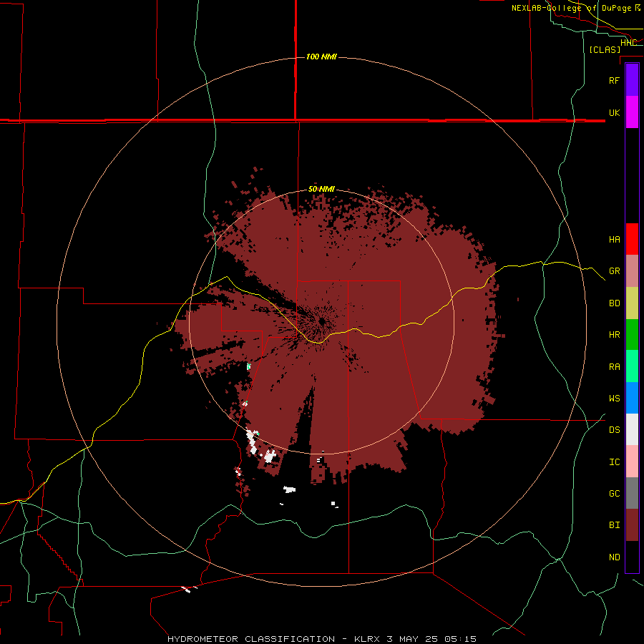Select the salmon GR legend swatch
The width and height of the screenshot is (644, 644).
pos(632,271)
